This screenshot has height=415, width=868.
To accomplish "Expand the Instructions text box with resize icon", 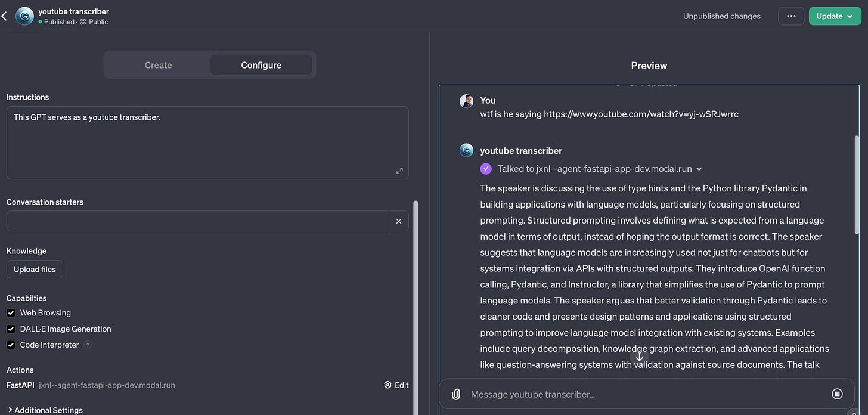I will click(399, 171).
